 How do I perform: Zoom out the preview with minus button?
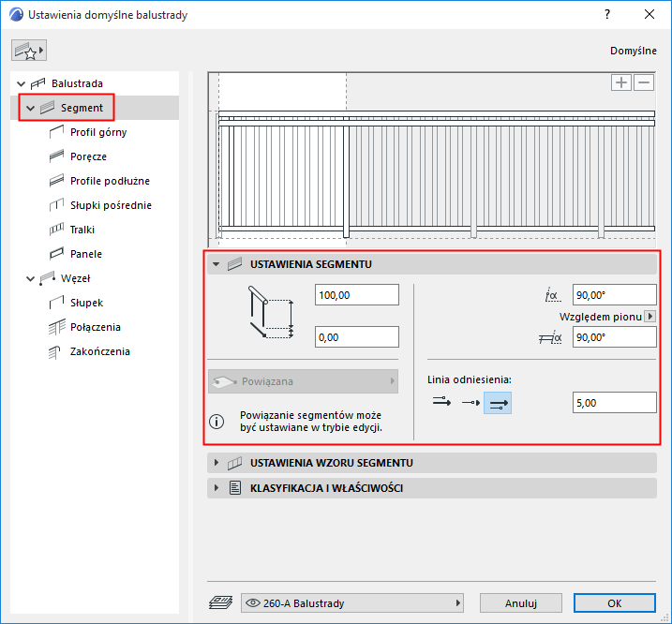pyautogui.click(x=644, y=82)
